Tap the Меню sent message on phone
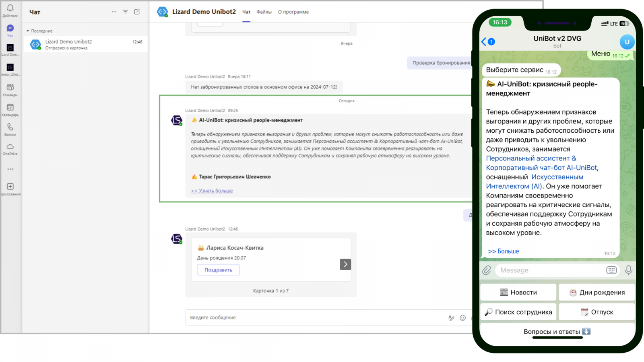 (610, 54)
